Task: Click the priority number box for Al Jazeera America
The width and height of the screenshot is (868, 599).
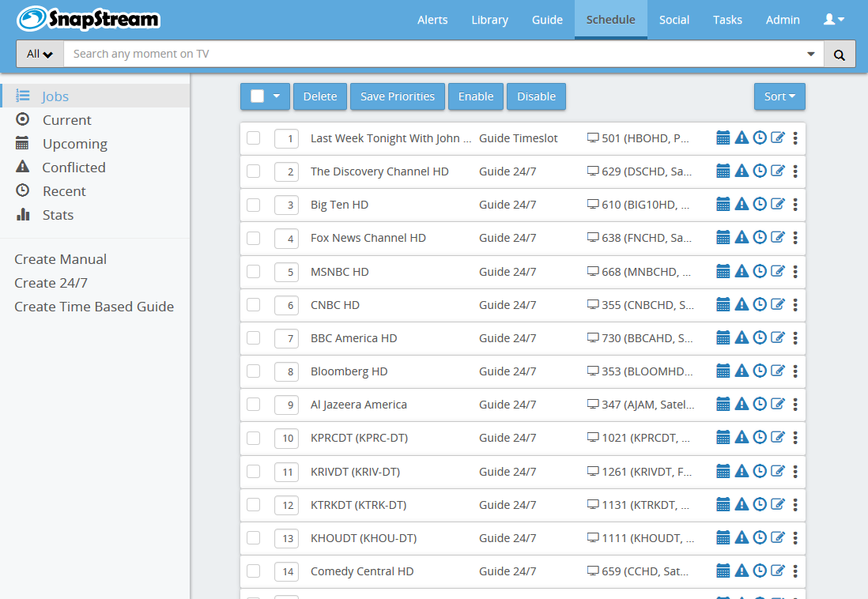Action: click(288, 405)
